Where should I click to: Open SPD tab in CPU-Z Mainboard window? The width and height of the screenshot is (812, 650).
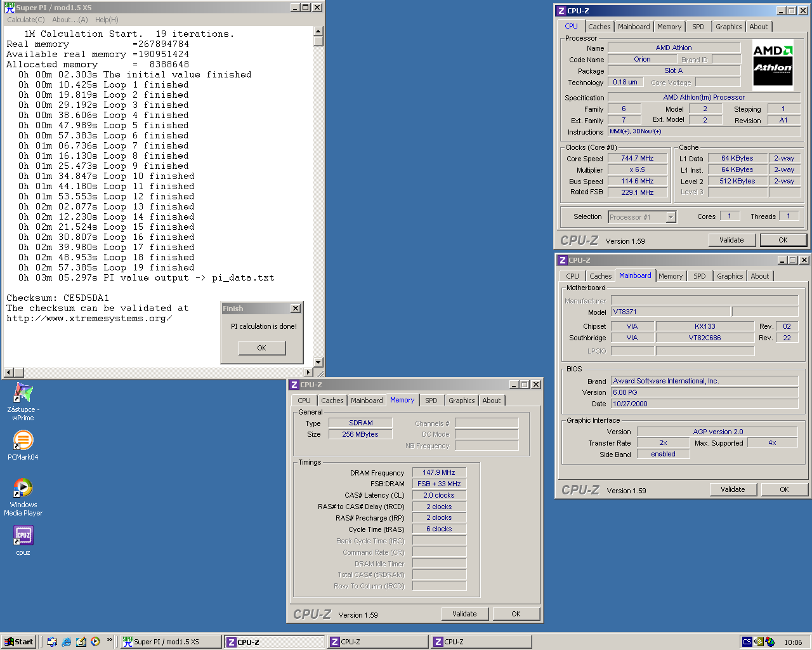pos(699,276)
